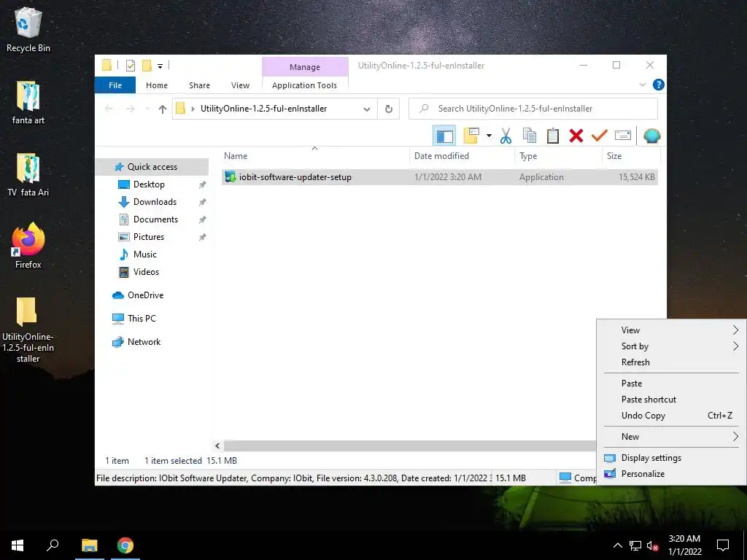Screen dimensions: 747x560
Task: Select Network in the navigation pane
Action: [144, 342]
